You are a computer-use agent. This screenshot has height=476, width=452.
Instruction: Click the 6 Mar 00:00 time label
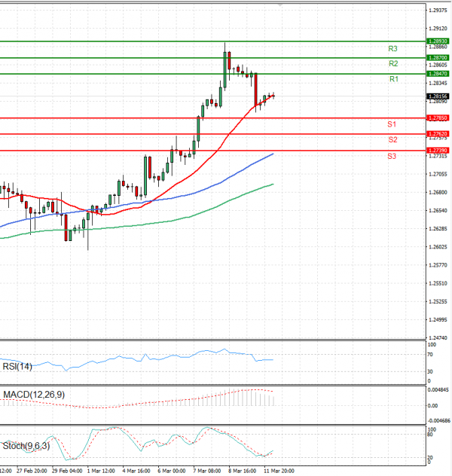171,471
